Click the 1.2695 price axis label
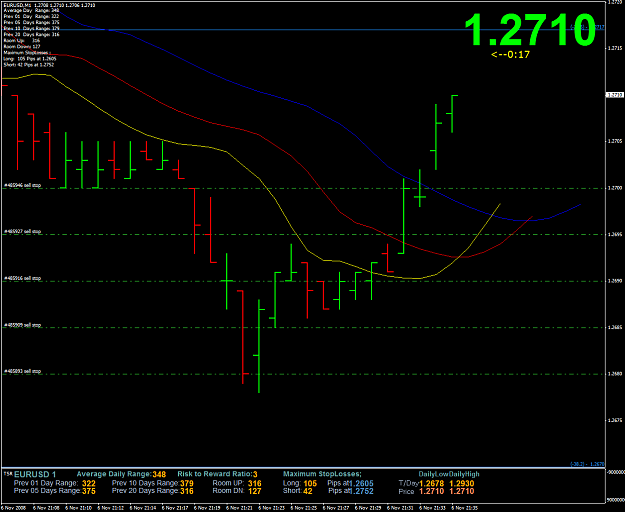 pyautogui.click(x=614, y=234)
